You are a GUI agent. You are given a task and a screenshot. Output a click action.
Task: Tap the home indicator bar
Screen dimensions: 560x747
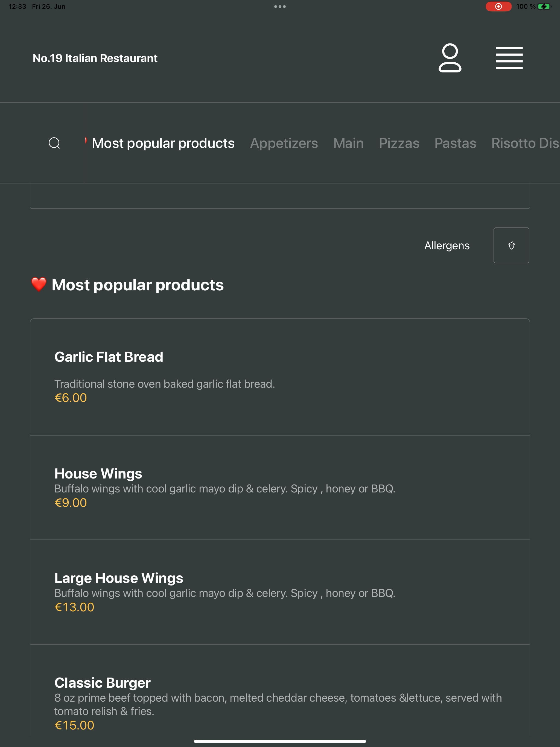(x=280, y=741)
